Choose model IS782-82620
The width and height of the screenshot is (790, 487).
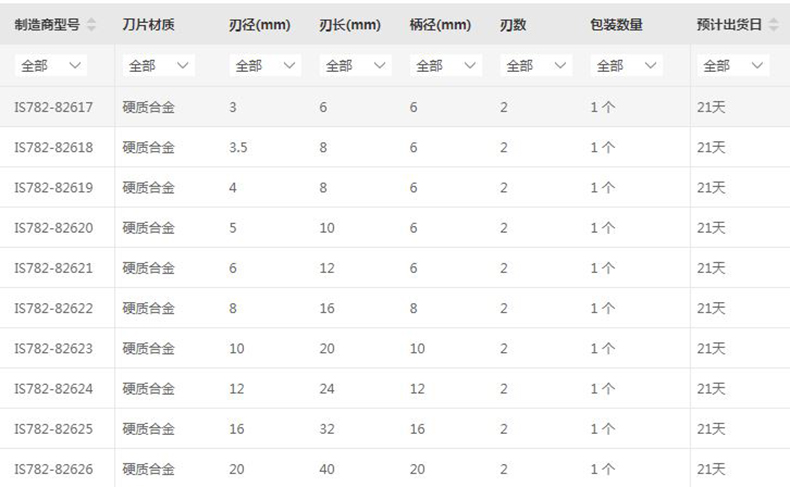click(53, 228)
